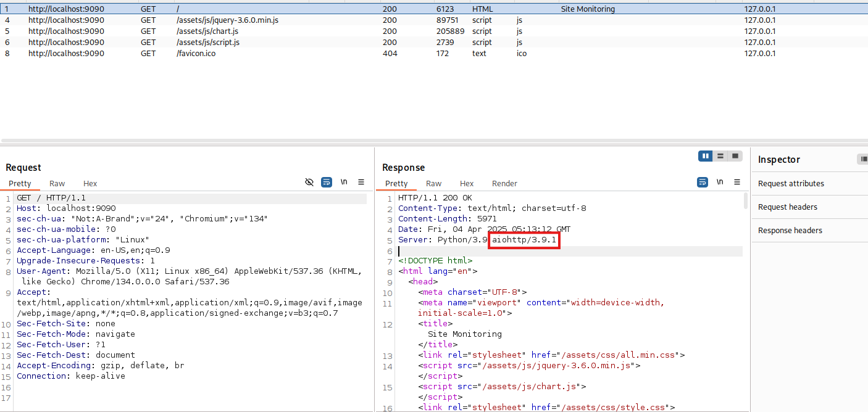Click the HTTP/1.1 200 OK response line
The width and height of the screenshot is (868, 412).
[x=435, y=198]
